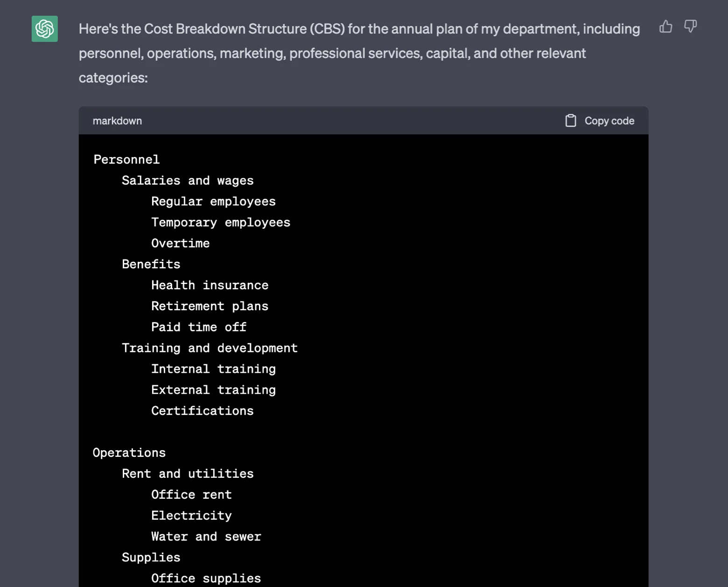Click the thumbs up to rate response positively

[665, 27]
